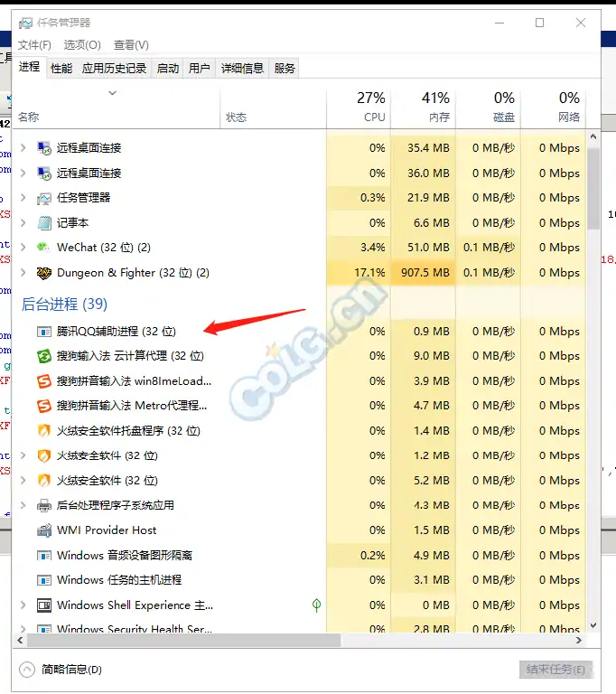616x694 pixels.
Task: Expand the 任务管理器 process group
Action: click(x=23, y=197)
